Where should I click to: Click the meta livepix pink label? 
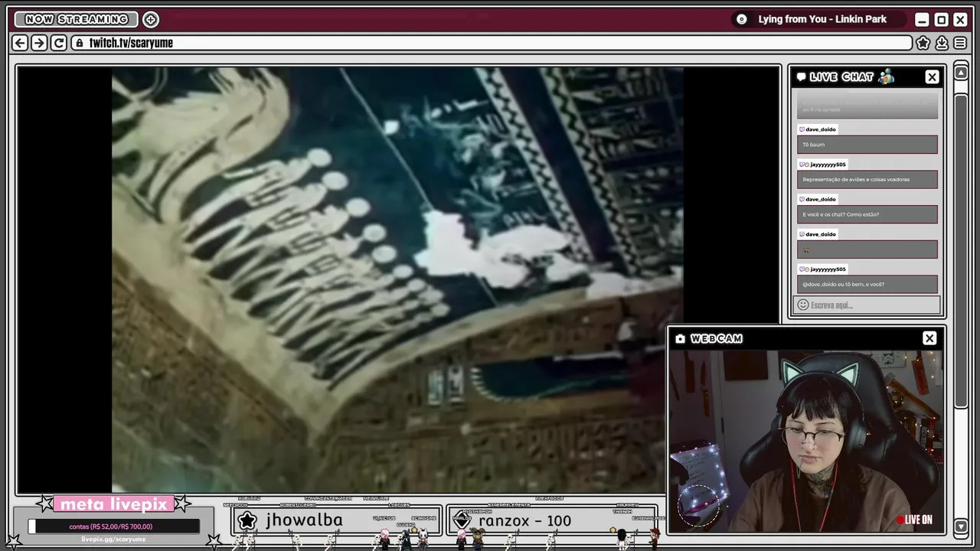point(113,504)
